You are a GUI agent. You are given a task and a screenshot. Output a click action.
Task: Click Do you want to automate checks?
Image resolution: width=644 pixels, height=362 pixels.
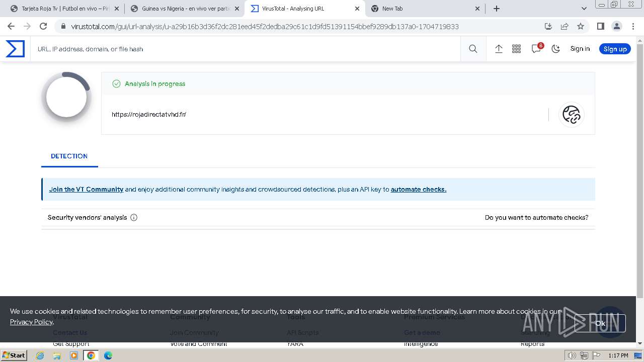pyautogui.click(x=536, y=218)
